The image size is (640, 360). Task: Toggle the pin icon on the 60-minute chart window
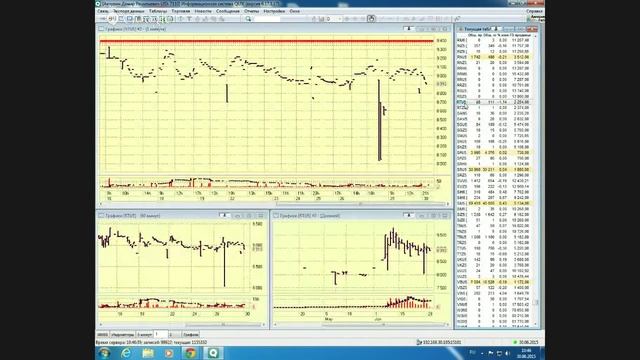(x=224, y=216)
